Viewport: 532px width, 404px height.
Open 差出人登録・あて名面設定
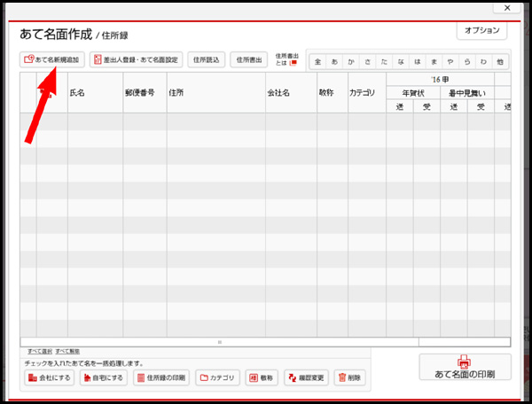tap(136, 59)
